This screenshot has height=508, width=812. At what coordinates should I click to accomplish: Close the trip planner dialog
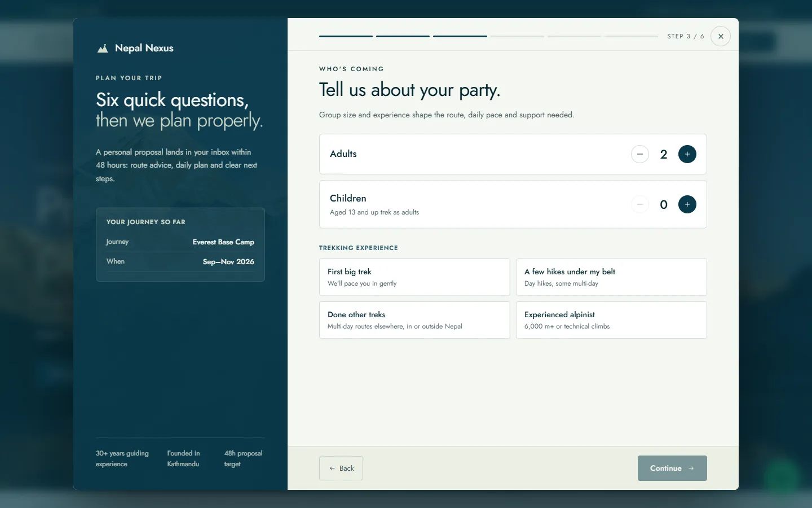721,36
